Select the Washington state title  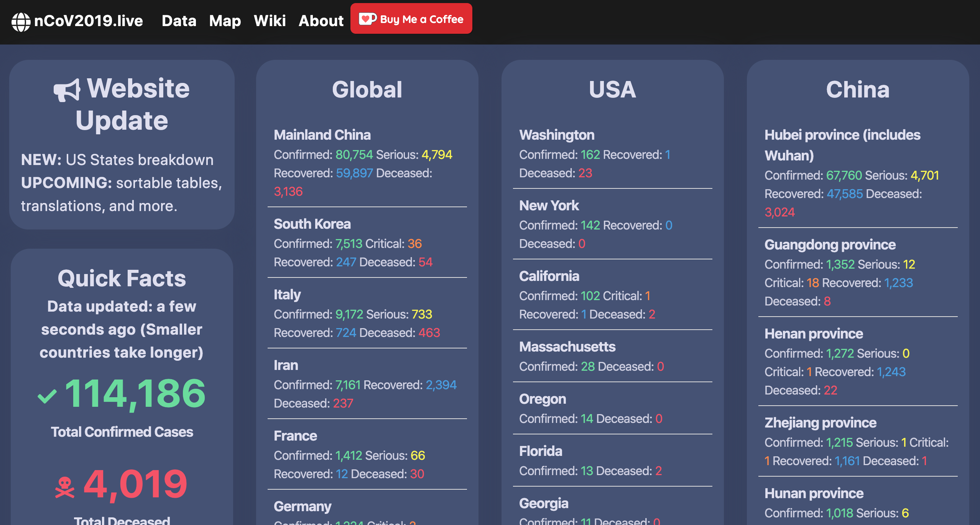[x=557, y=135]
